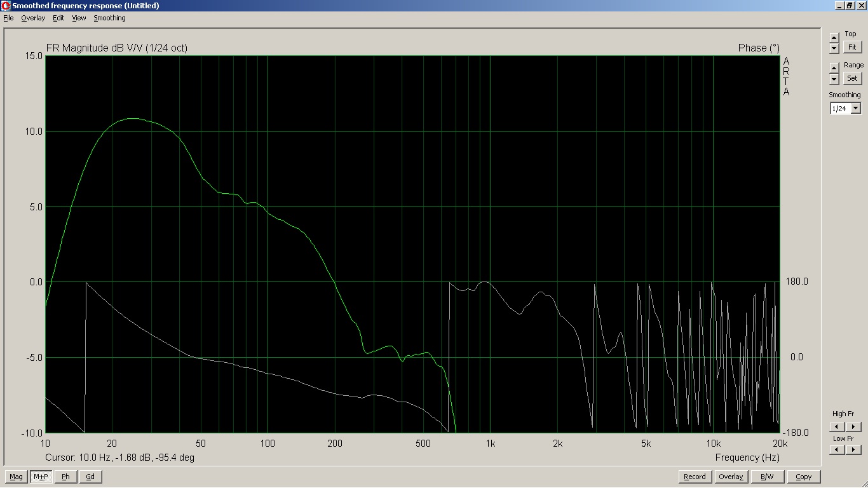Shift Low Fr limit left
The height and width of the screenshot is (488, 868).
[837, 450]
